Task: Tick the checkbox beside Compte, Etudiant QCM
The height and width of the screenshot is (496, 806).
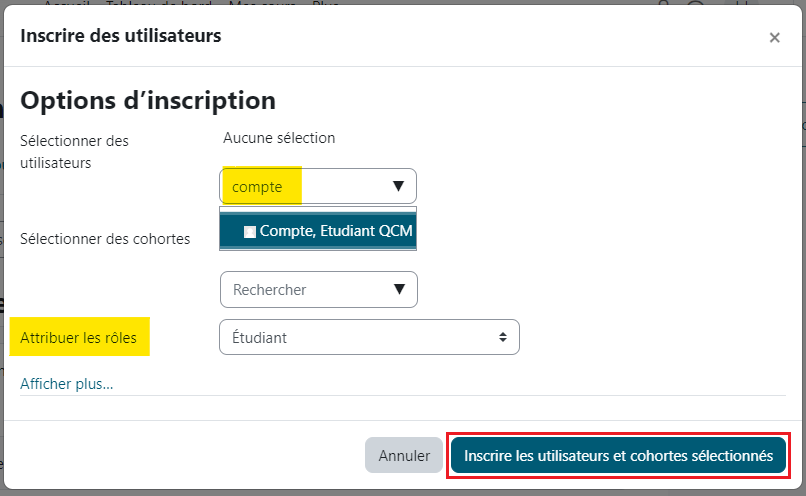Action: click(x=250, y=231)
